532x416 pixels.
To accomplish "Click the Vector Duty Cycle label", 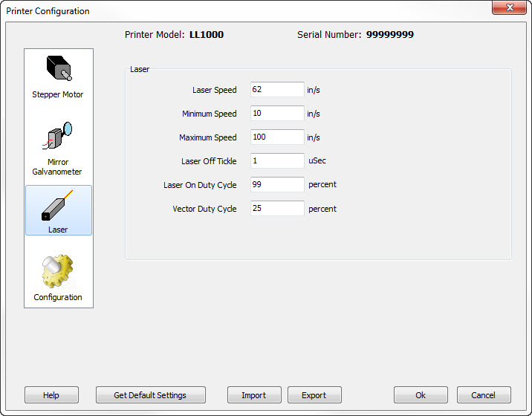I will [204, 209].
